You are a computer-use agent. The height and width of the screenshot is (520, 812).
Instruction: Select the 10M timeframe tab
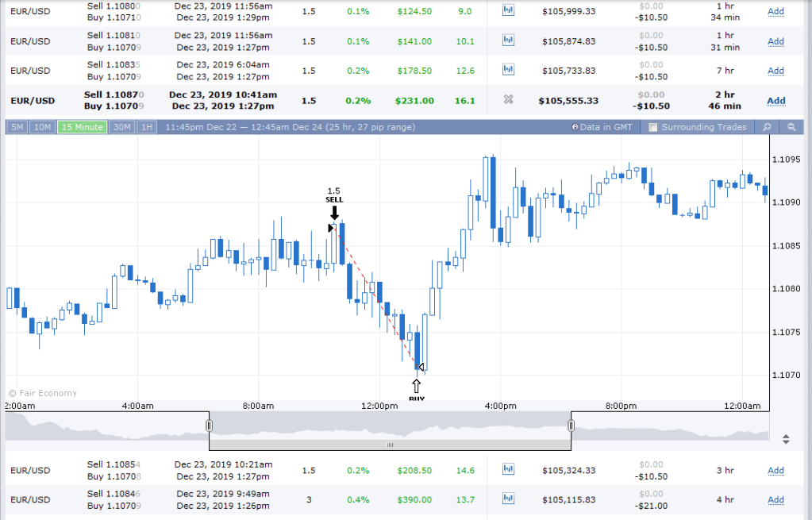(43, 127)
